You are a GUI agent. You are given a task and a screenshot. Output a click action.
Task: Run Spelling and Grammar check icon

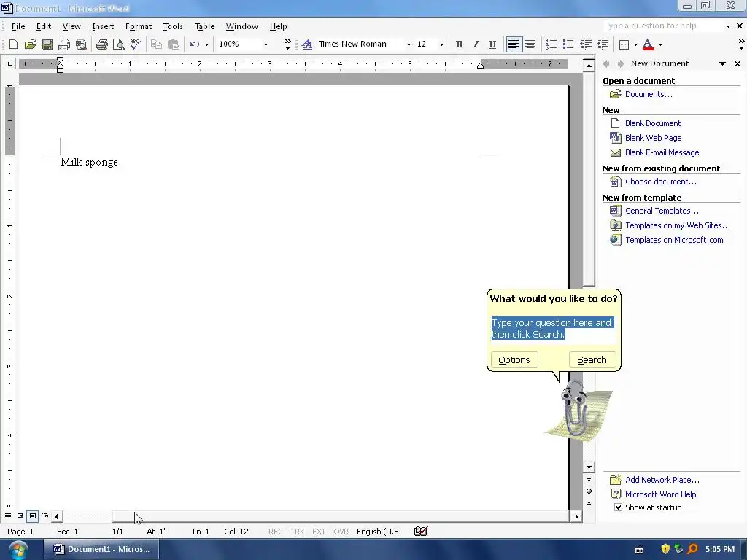[135, 44]
